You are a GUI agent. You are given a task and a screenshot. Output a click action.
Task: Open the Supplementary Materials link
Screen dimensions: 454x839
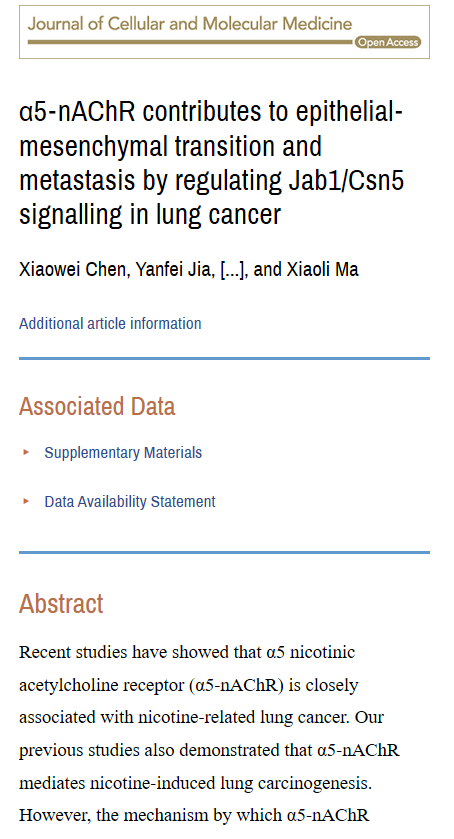(x=123, y=453)
